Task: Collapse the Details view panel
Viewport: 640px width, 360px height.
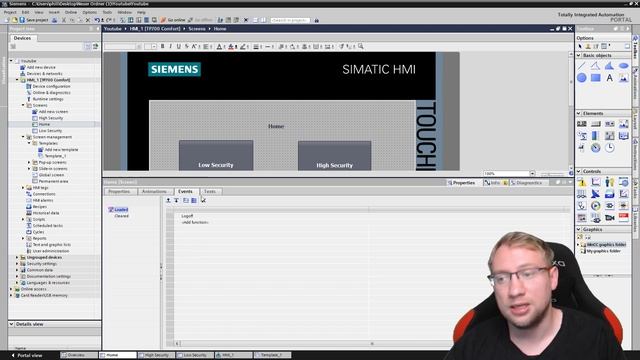Action: (11, 324)
